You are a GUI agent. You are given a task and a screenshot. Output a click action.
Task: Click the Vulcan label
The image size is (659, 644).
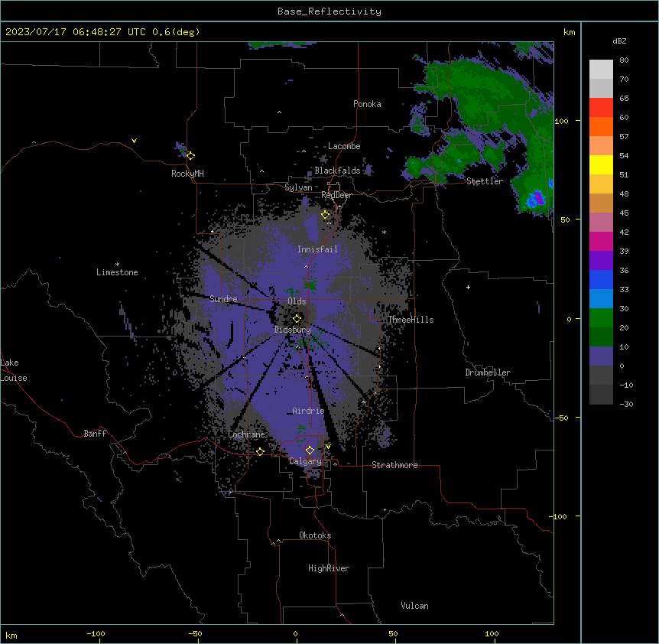tap(415, 606)
